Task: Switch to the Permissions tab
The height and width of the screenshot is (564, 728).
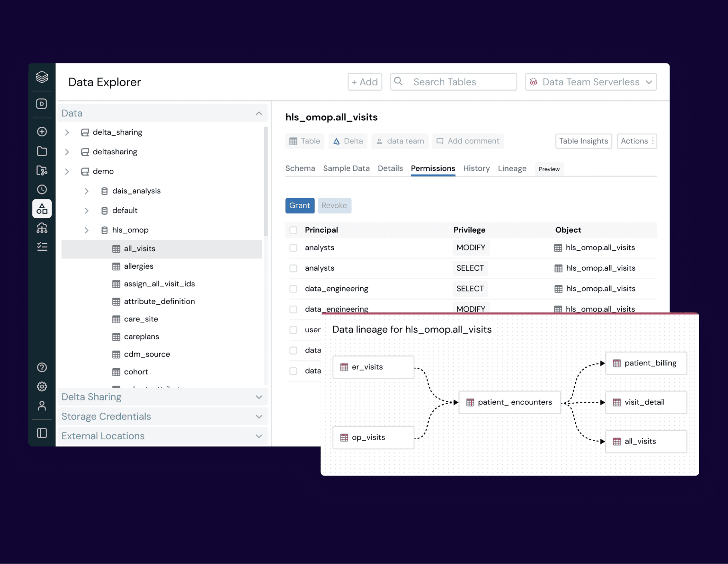Action: [x=433, y=168]
